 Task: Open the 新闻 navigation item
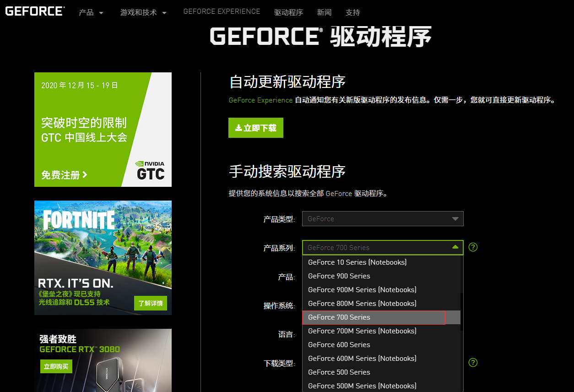click(324, 12)
